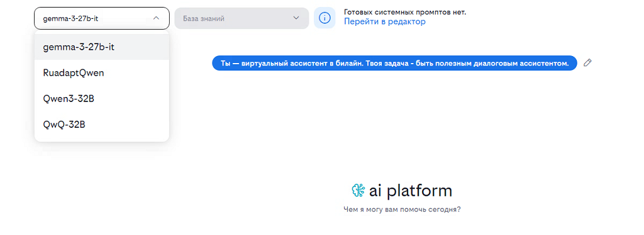Select the QwQ-32B model
The width and height of the screenshot is (644, 235).
coord(102,124)
